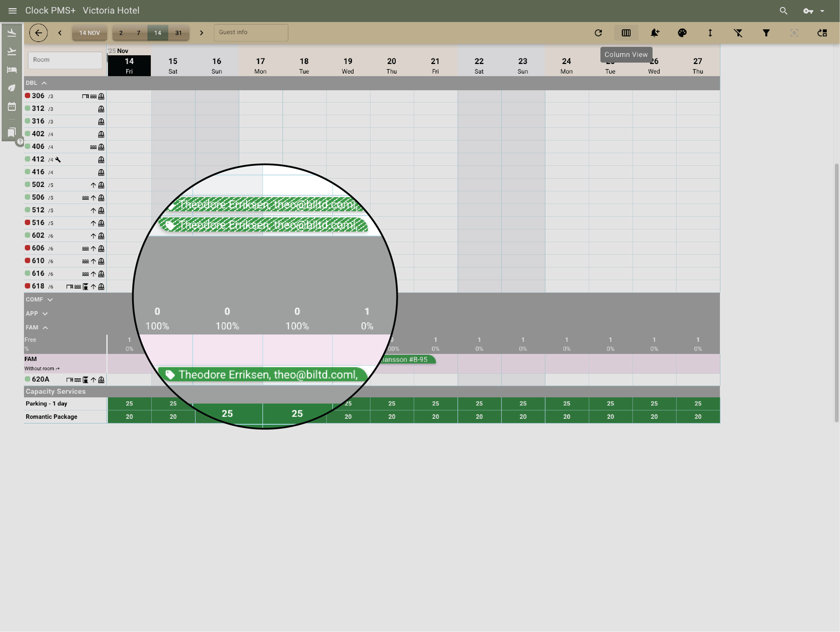
Task: Open the color palette icon
Action: tap(682, 33)
